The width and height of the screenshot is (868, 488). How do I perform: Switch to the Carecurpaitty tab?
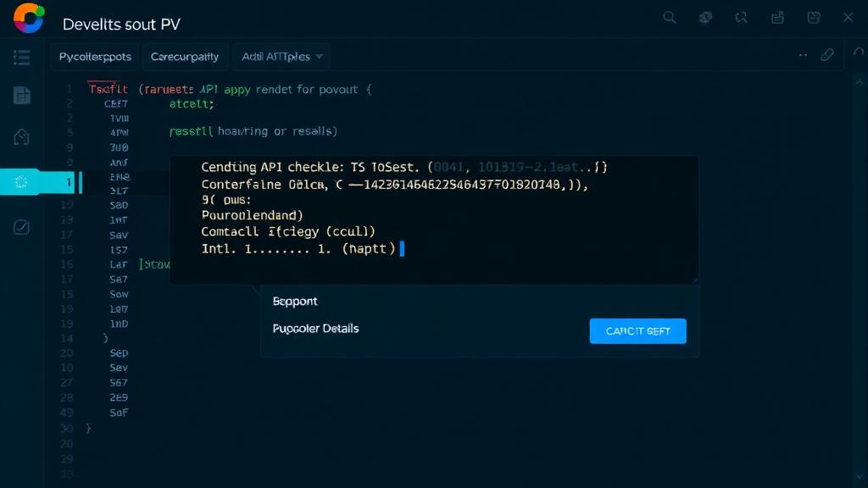click(185, 57)
